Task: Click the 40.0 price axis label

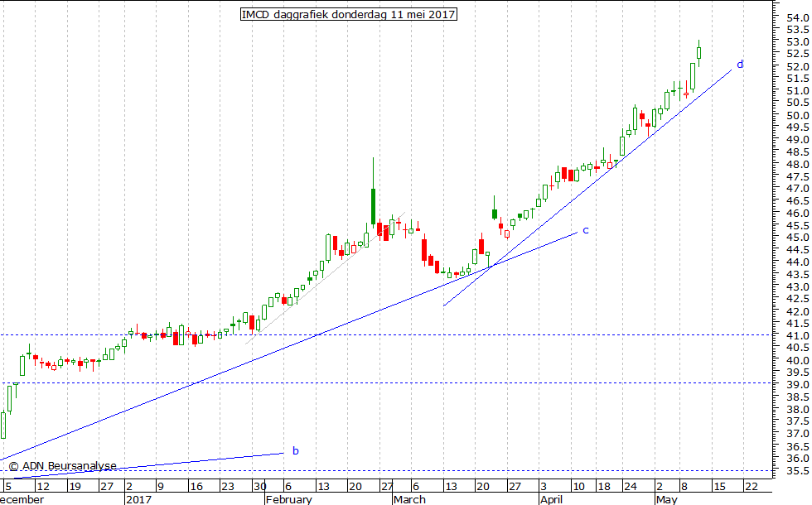Action: coord(797,360)
